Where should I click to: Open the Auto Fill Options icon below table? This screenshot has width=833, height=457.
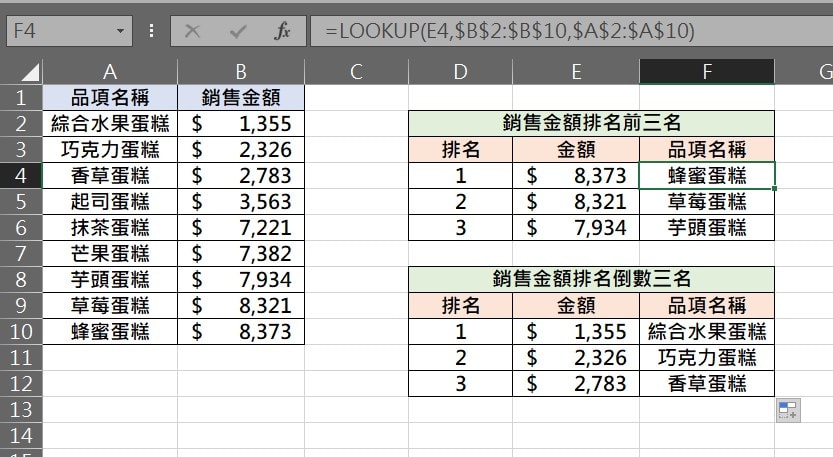coord(787,410)
